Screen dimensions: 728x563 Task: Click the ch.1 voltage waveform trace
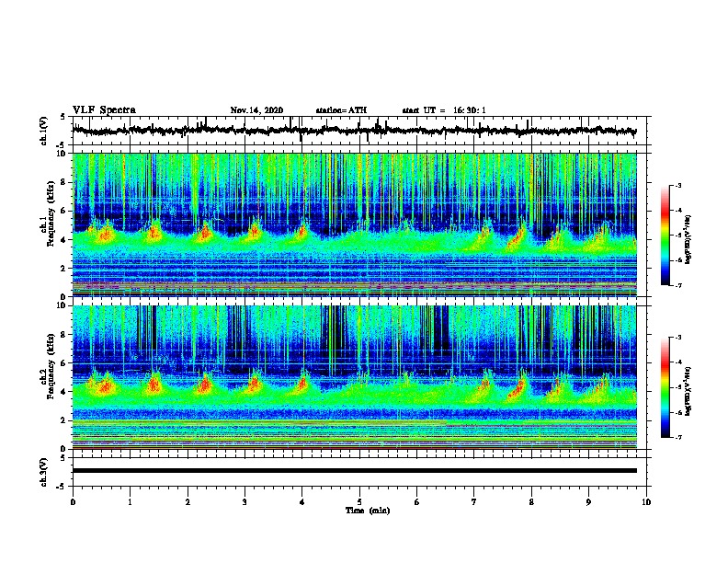(354, 131)
